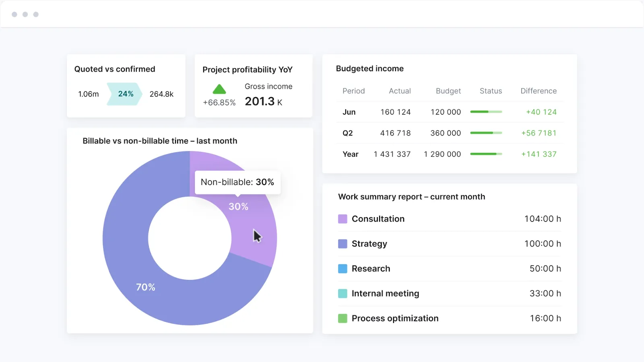
Task: Click the Non-billable: 30% tooltip
Action: (237, 182)
